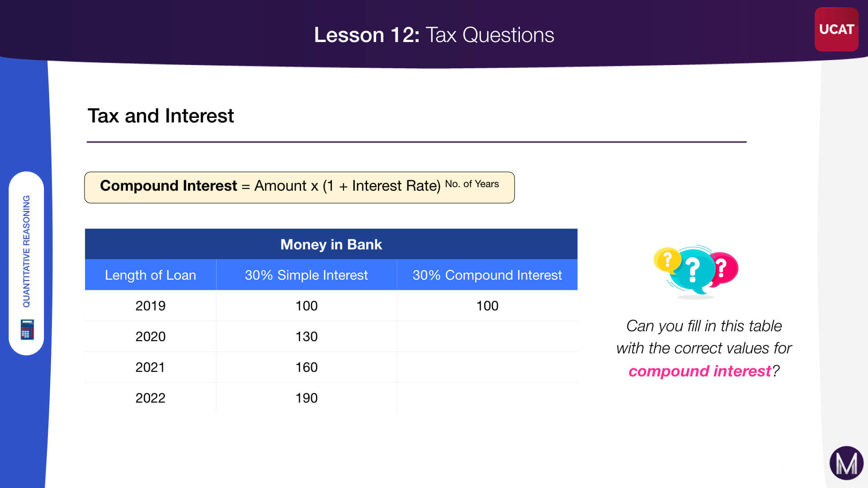Screen dimensions: 868x488
Task: Click the empty compound interest cell for 2021
Action: pyautogui.click(x=487, y=367)
